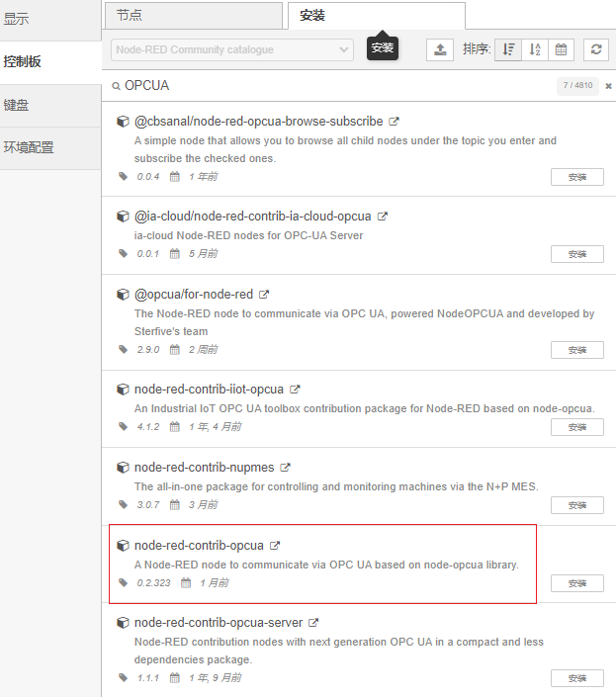Install node-red-contrib-iiot-opcua
The height and width of the screenshot is (697, 616).
point(576,427)
